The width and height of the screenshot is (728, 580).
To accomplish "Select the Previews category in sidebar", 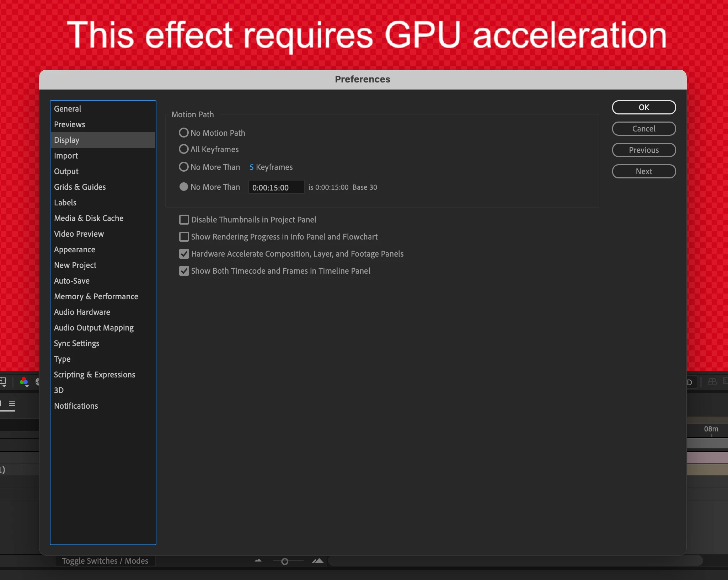I will click(70, 124).
